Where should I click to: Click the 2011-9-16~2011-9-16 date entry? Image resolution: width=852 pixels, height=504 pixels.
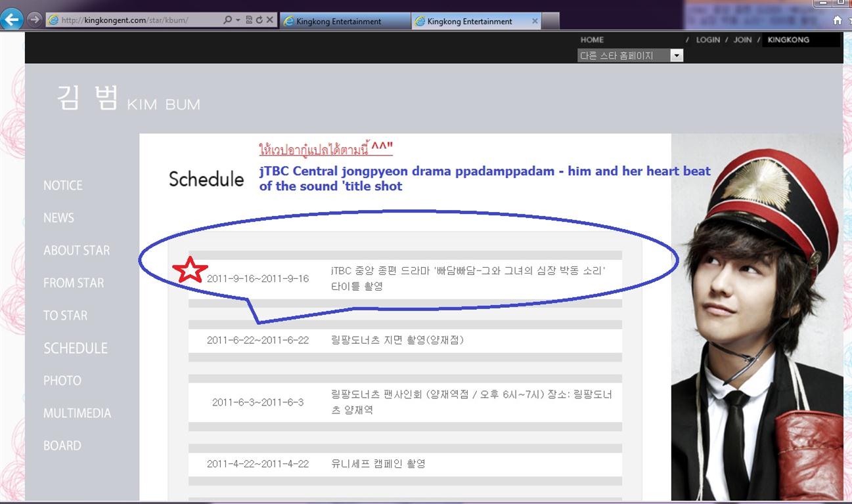pyautogui.click(x=258, y=278)
